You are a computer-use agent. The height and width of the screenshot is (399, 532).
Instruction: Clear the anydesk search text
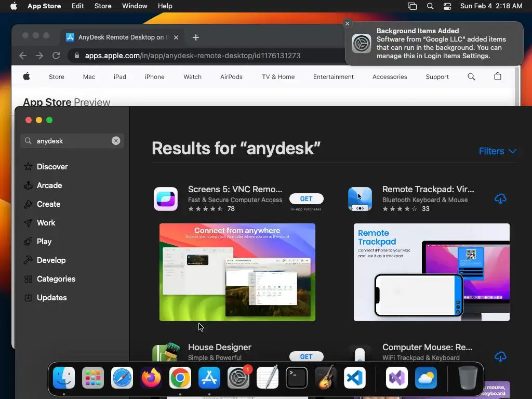click(x=116, y=141)
